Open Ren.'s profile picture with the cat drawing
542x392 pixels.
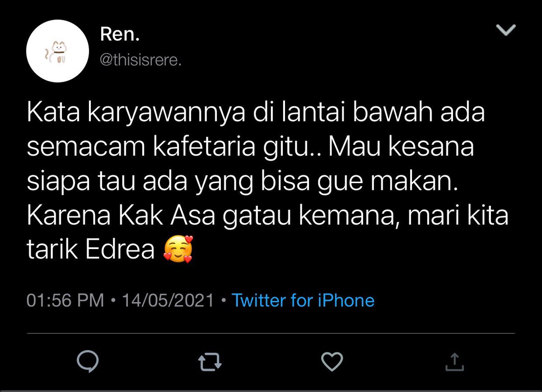tap(57, 51)
